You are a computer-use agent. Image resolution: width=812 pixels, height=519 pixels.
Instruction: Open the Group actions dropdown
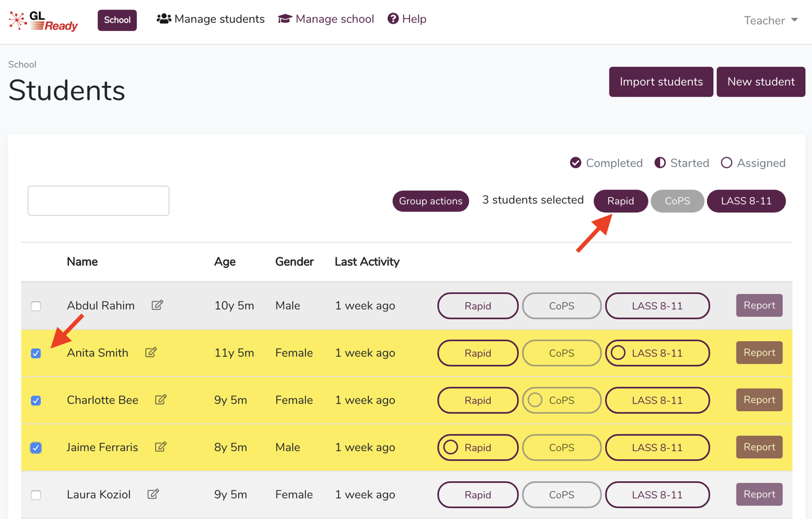click(430, 201)
